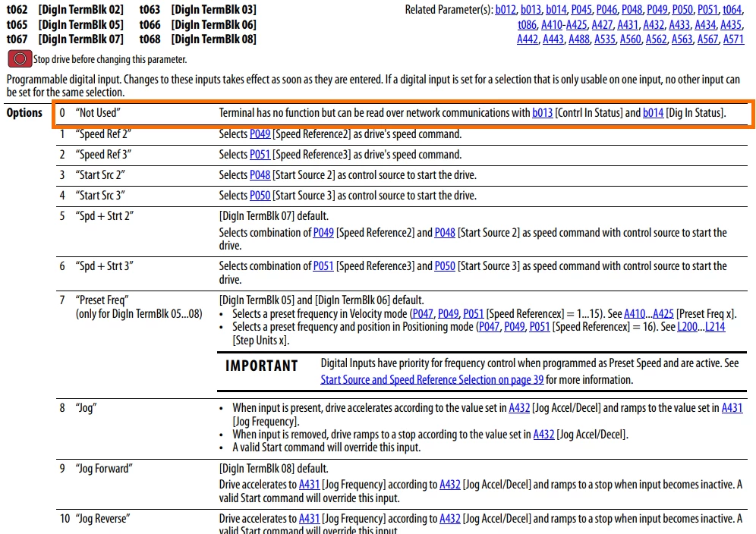Viewport: 756px width, 534px height.
Task: Follow the P046 parameter link
Action: (606, 10)
